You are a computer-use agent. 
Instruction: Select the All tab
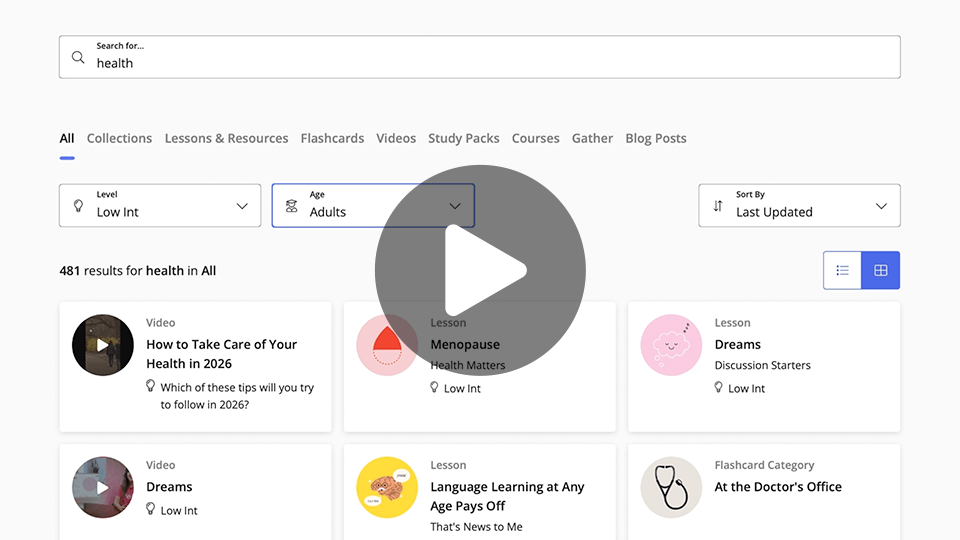67,138
